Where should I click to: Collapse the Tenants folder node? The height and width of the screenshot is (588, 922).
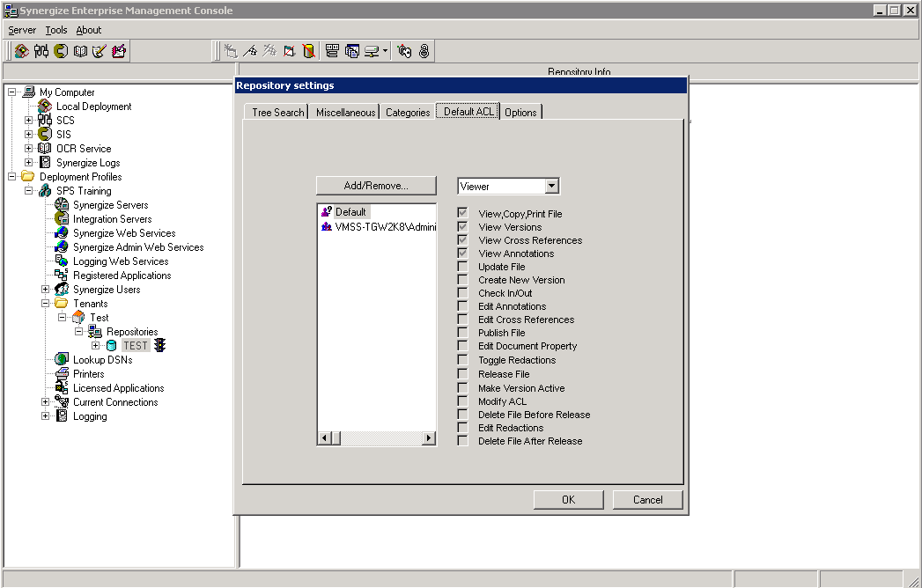click(x=45, y=304)
